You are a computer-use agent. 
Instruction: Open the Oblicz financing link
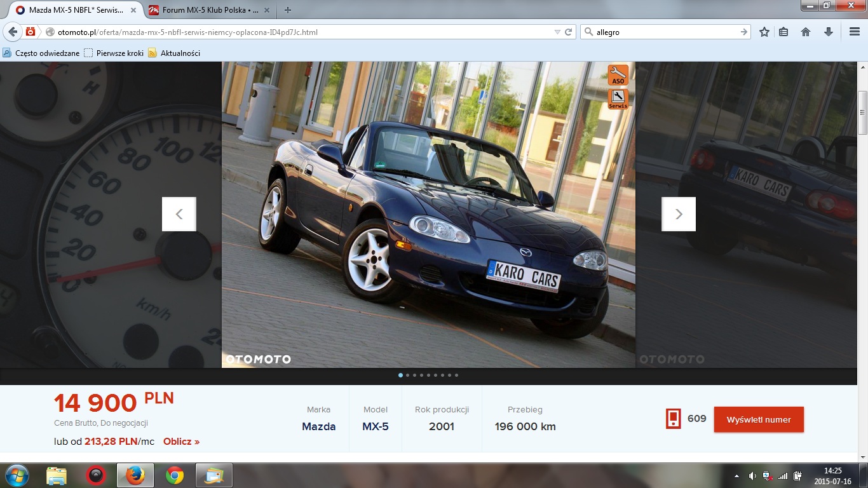pos(182,441)
